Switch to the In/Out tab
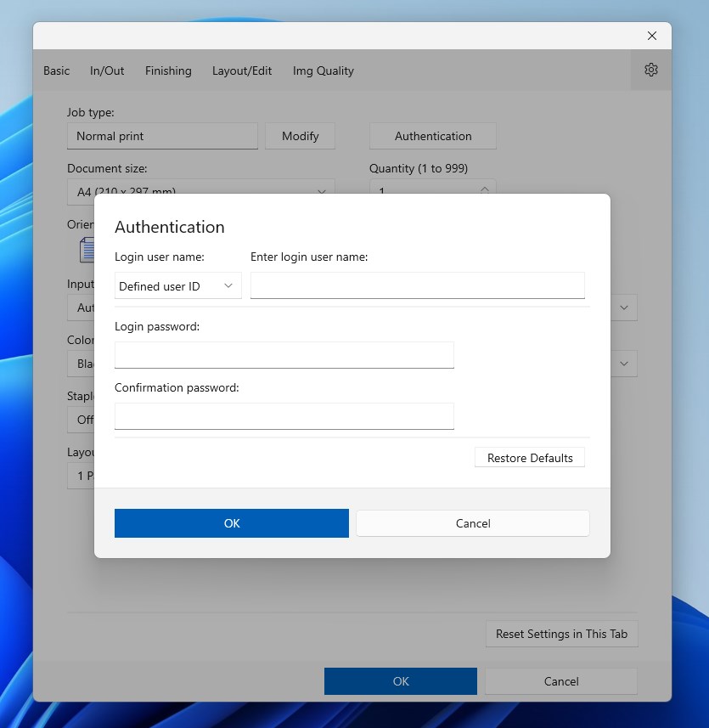The image size is (709, 728). coord(107,71)
